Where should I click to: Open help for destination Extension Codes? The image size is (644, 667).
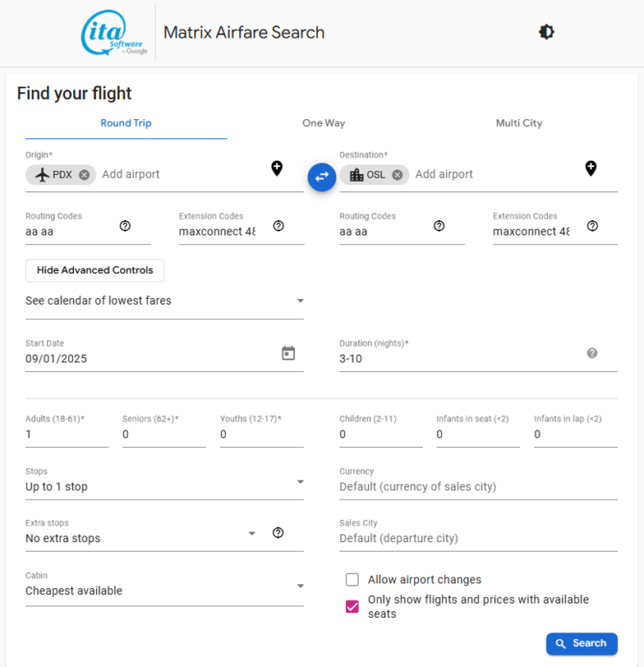pos(592,226)
